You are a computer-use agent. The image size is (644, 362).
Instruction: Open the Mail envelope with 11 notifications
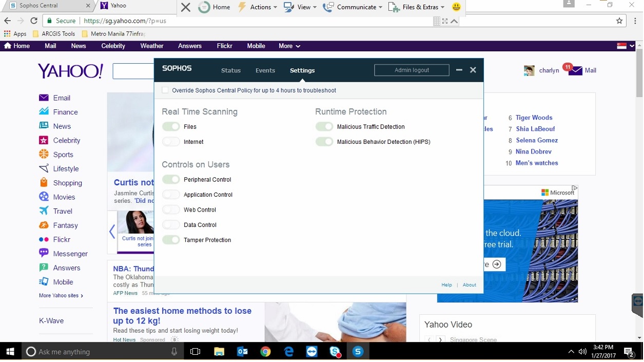pyautogui.click(x=575, y=70)
